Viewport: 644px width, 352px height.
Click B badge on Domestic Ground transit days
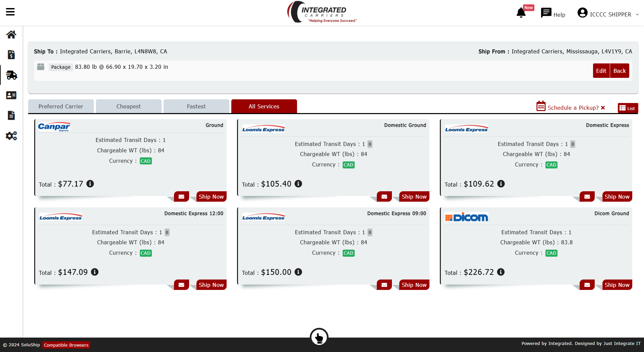point(370,144)
